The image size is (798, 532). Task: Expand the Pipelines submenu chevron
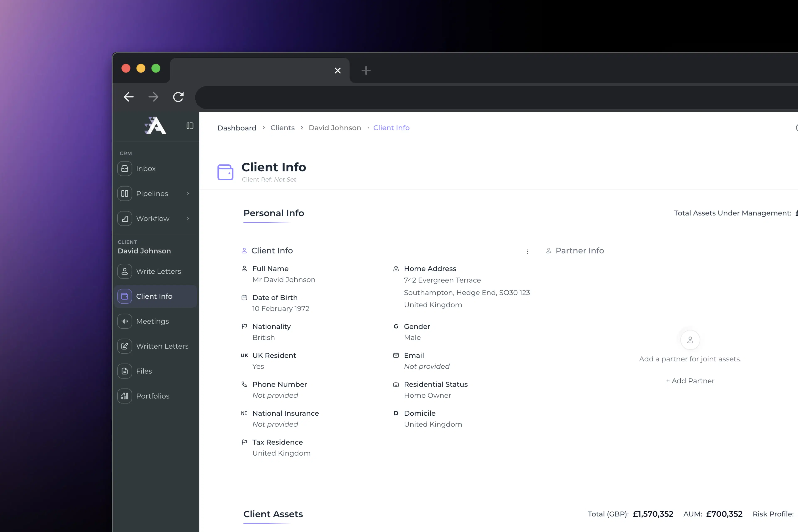tap(188, 193)
